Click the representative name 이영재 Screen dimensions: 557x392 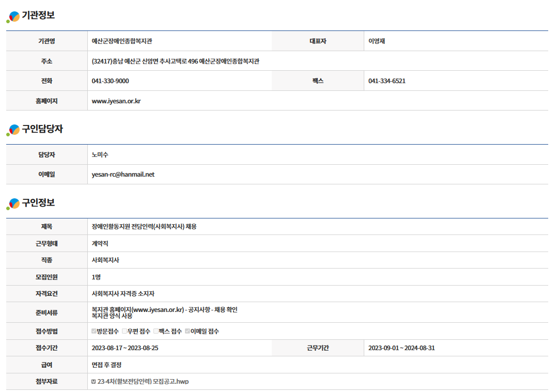376,41
